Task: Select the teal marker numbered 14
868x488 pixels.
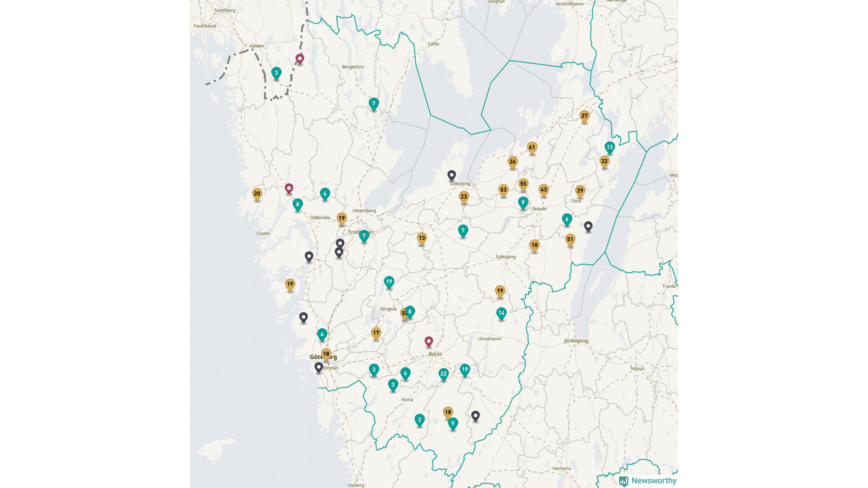Action: (501, 312)
